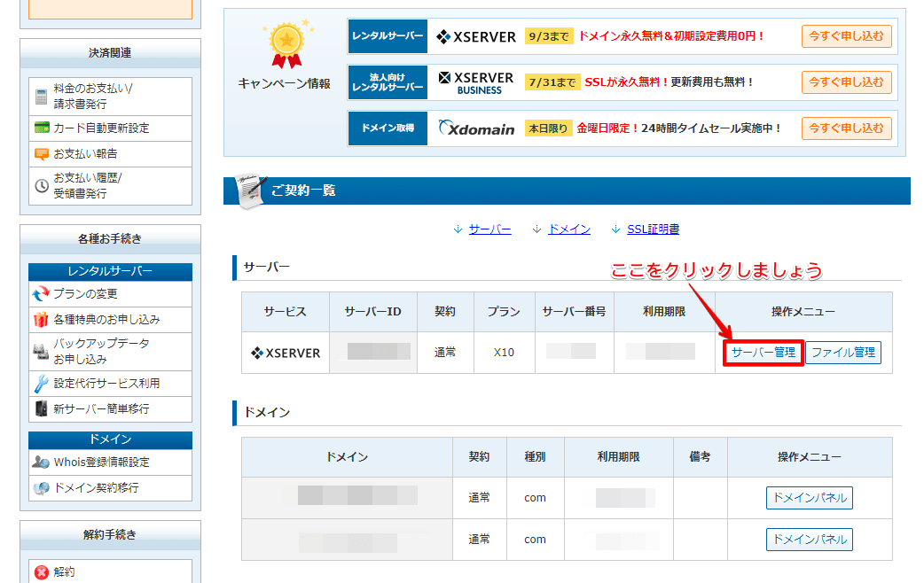Open 設定代行サービス利用 menu item
Image resolution: width=924 pixels, height=583 pixels.
coord(110,384)
